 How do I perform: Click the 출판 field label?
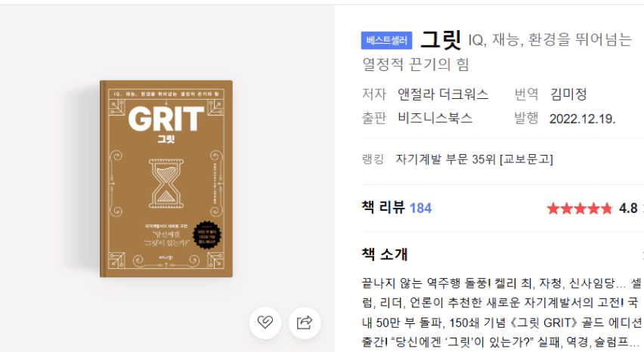point(373,118)
